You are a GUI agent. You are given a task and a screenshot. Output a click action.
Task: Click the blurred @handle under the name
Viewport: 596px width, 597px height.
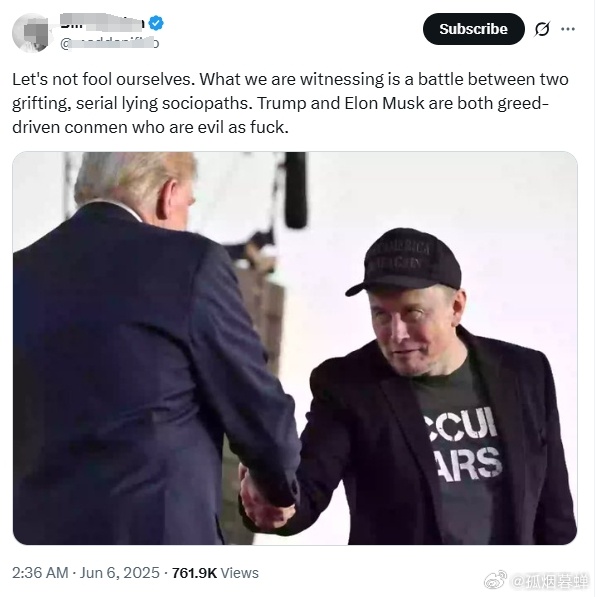(x=109, y=43)
